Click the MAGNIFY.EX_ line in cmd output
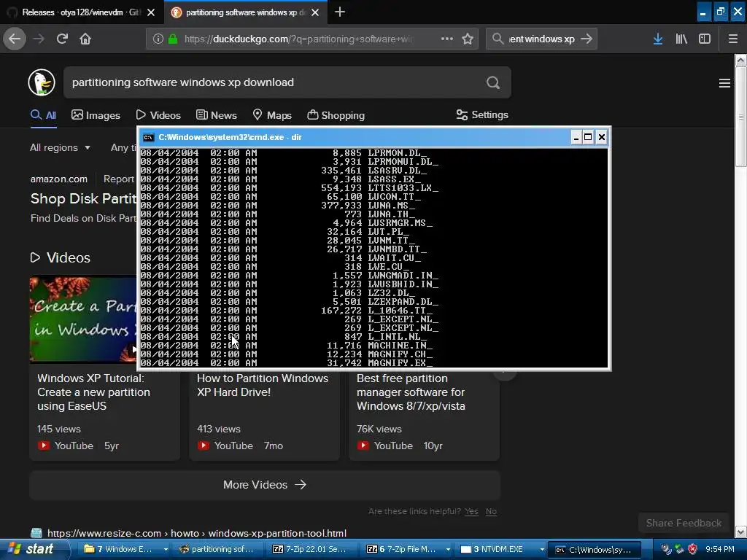The height and width of the screenshot is (560, 747). (287, 363)
